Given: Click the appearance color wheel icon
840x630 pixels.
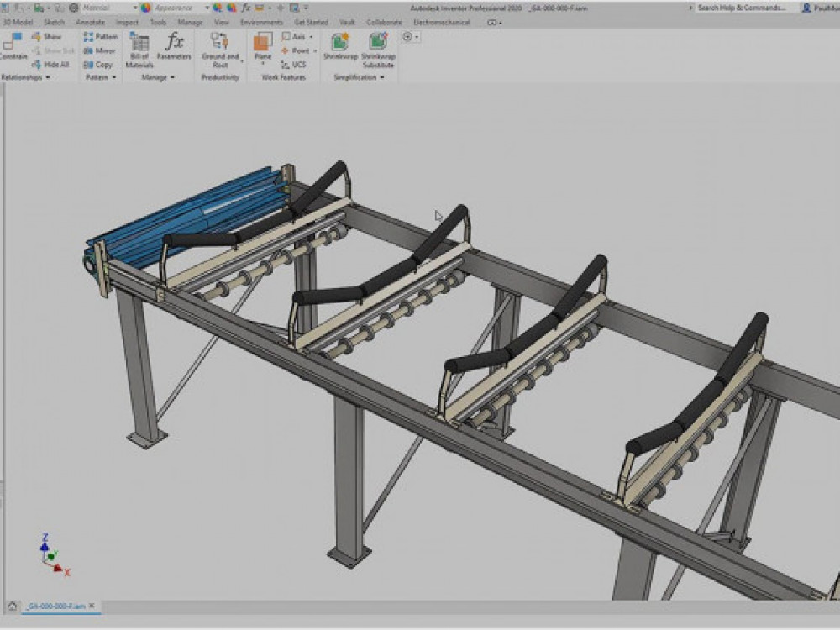Looking at the screenshot, I should (145, 8).
